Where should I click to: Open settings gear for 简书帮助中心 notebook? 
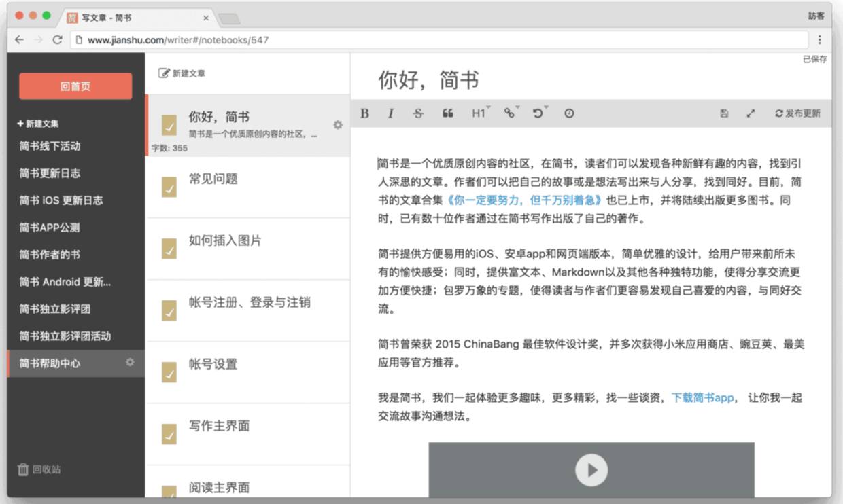point(130,363)
